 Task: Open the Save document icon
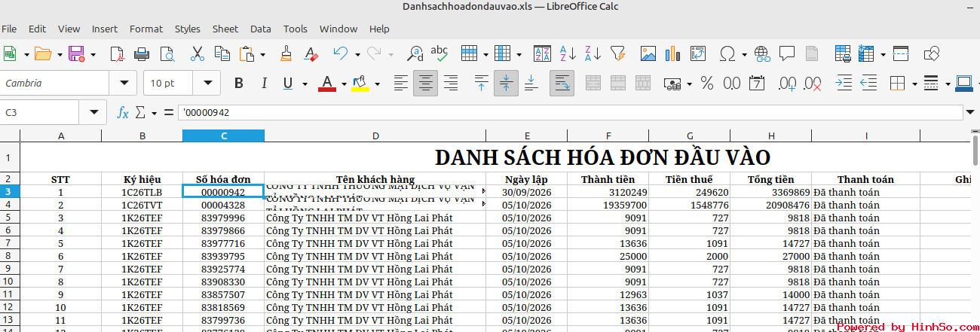pyautogui.click(x=76, y=53)
